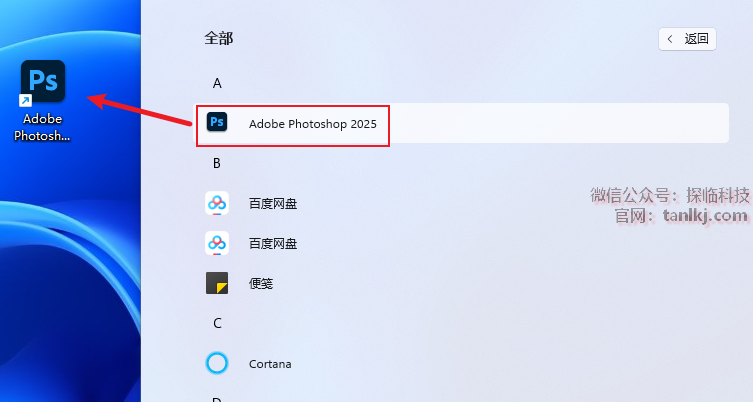This screenshot has height=402, width=753.
Task: Click the second 百度网盘 cloud icon
Action: click(217, 243)
